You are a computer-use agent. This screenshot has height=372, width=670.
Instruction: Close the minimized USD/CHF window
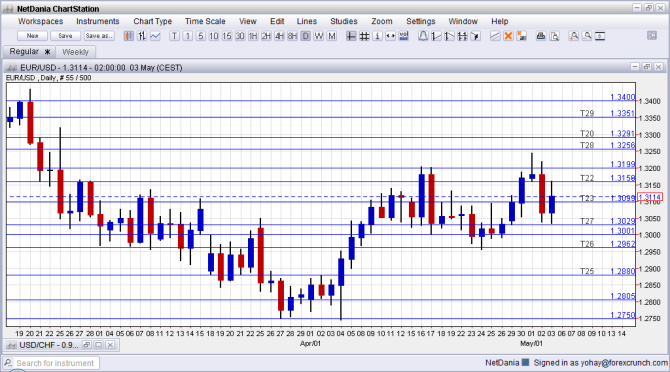tap(110, 345)
